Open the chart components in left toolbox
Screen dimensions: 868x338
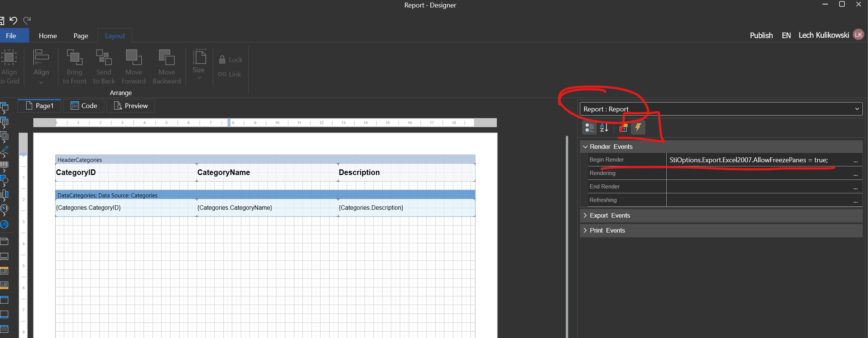coord(4,195)
